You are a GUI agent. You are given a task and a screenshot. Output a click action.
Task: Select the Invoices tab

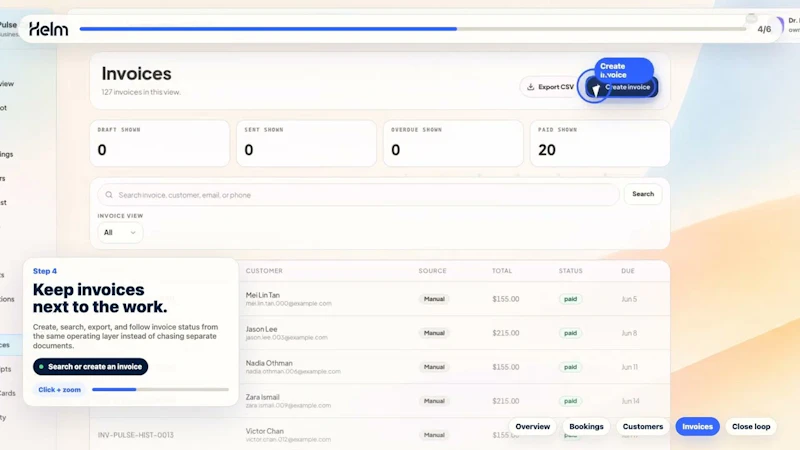(x=697, y=427)
